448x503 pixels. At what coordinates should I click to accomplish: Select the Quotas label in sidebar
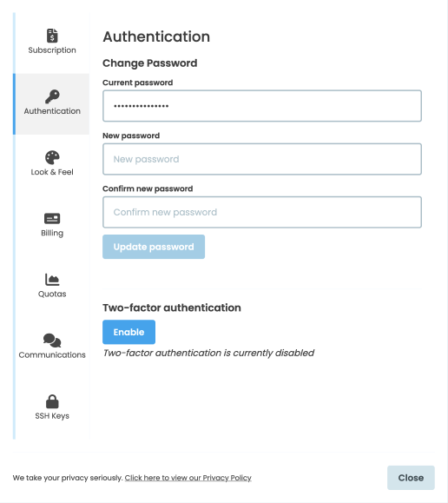(x=52, y=295)
